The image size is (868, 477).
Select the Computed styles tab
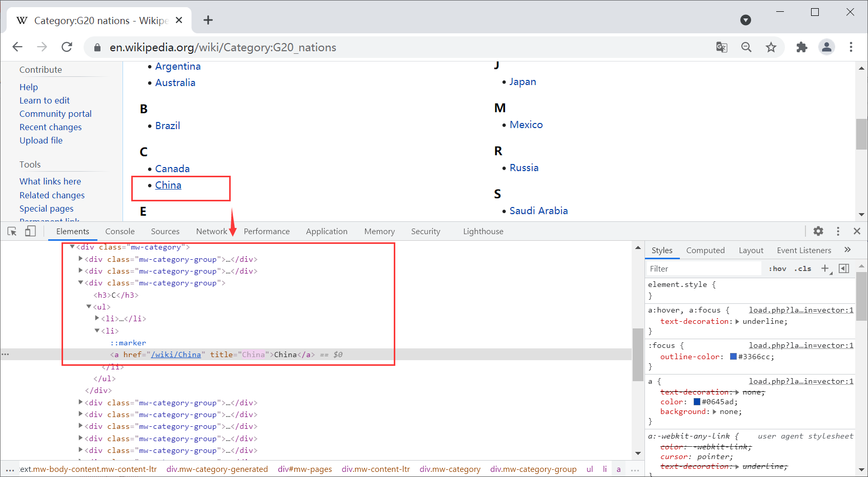705,250
